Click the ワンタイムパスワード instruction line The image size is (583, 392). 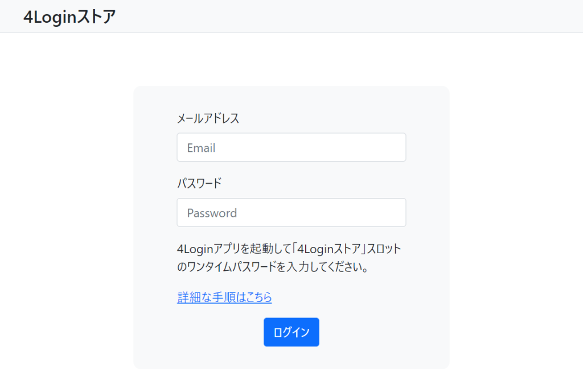273,267
